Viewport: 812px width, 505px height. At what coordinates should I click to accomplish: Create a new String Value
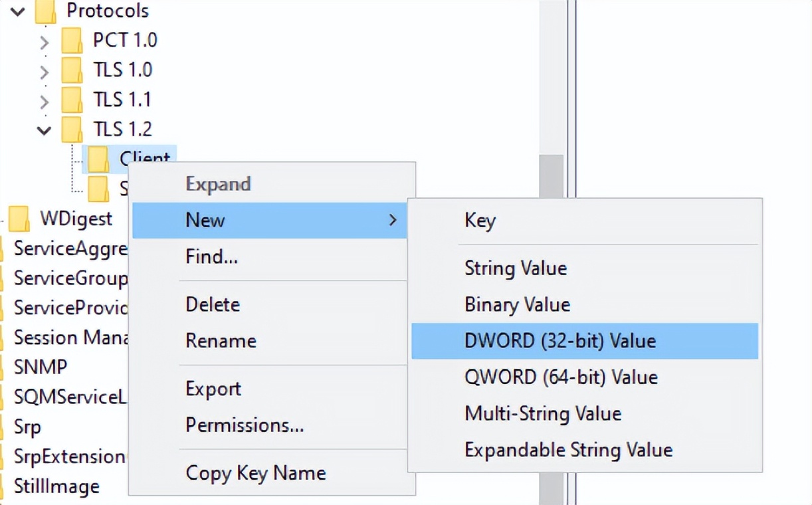pyautogui.click(x=516, y=268)
